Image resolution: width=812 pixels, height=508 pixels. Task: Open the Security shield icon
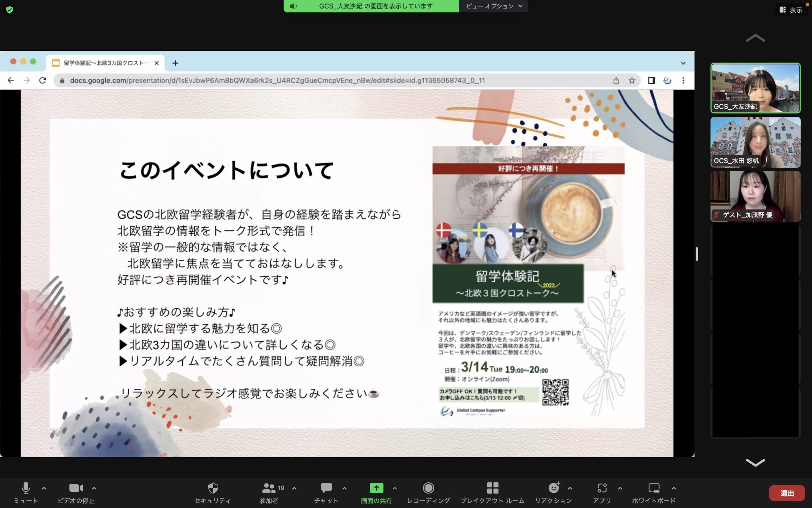pos(213,488)
